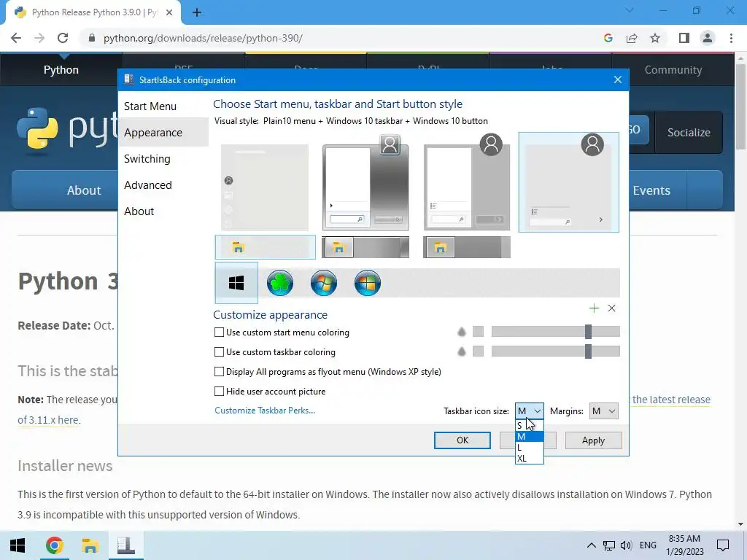Choose L in the icon size list
The width and height of the screenshot is (747, 560).
530,448
